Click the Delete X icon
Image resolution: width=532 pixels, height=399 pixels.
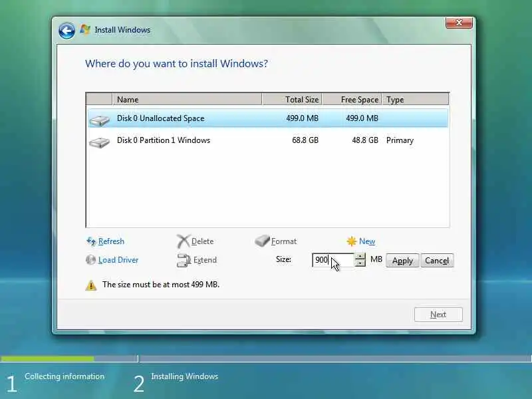(x=183, y=241)
